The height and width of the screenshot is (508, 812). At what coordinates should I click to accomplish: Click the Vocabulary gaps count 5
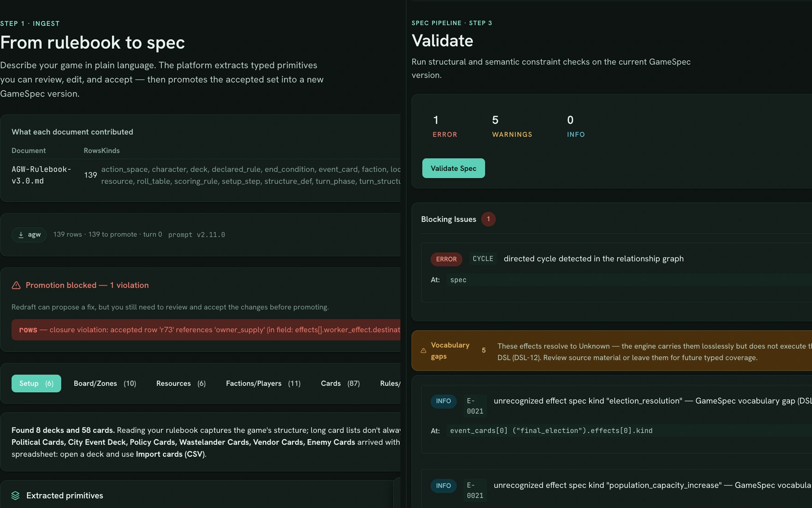tap(484, 351)
